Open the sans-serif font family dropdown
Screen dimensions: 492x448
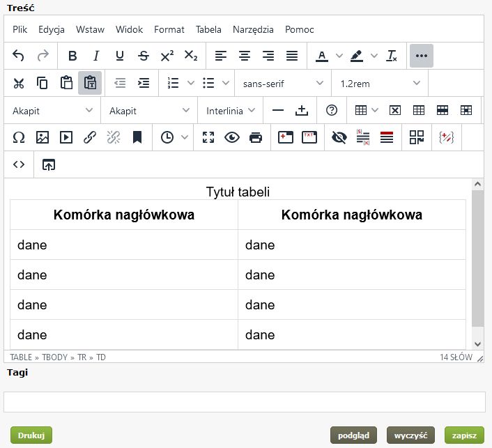pos(282,83)
